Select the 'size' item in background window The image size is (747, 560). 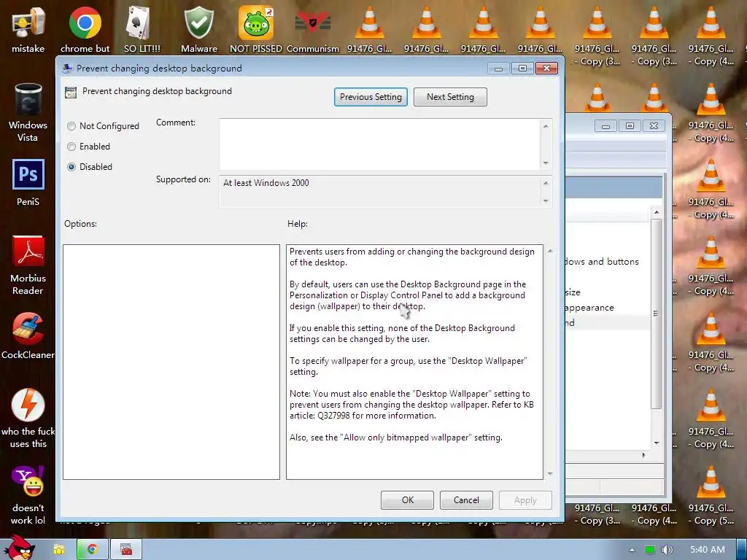point(573,292)
